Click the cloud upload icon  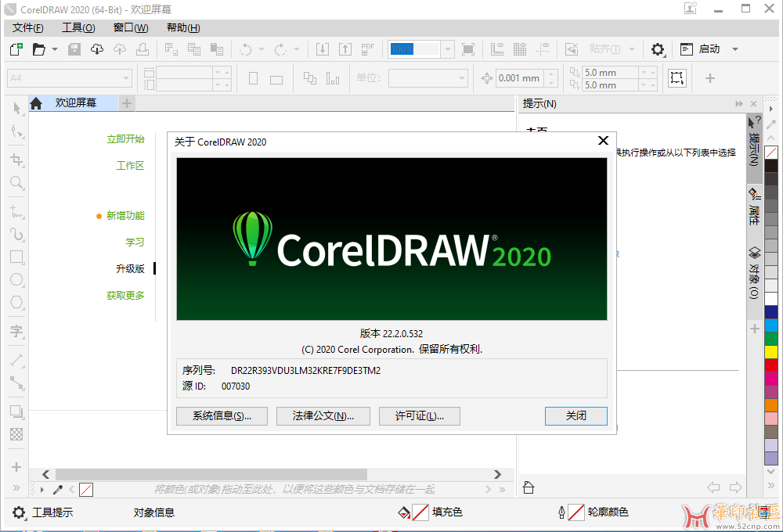[x=120, y=49]
